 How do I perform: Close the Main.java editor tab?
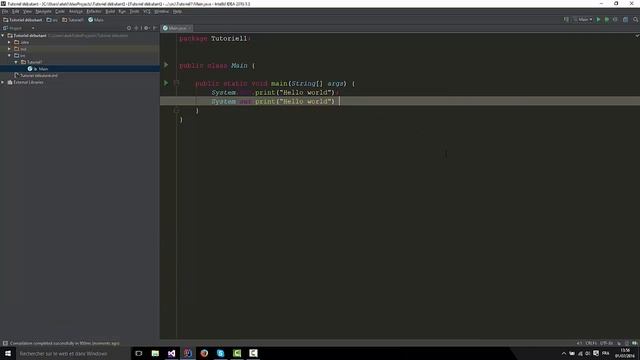point(189,28)
